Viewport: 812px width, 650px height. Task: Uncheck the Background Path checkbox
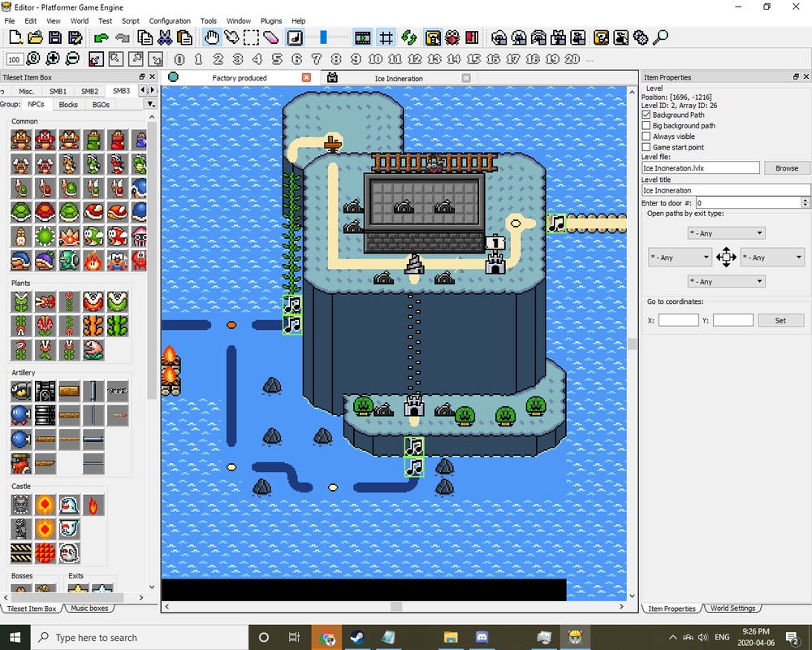click(646, 115)
